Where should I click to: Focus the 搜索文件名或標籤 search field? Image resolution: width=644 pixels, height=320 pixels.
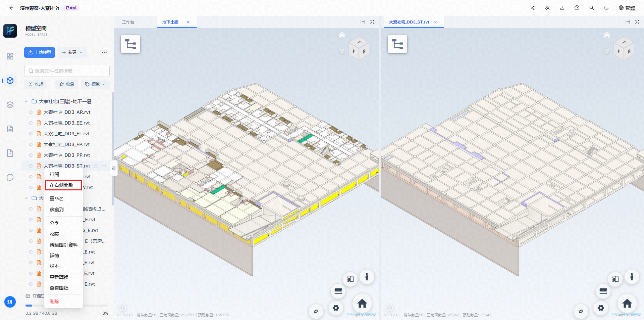coord(67,71)
